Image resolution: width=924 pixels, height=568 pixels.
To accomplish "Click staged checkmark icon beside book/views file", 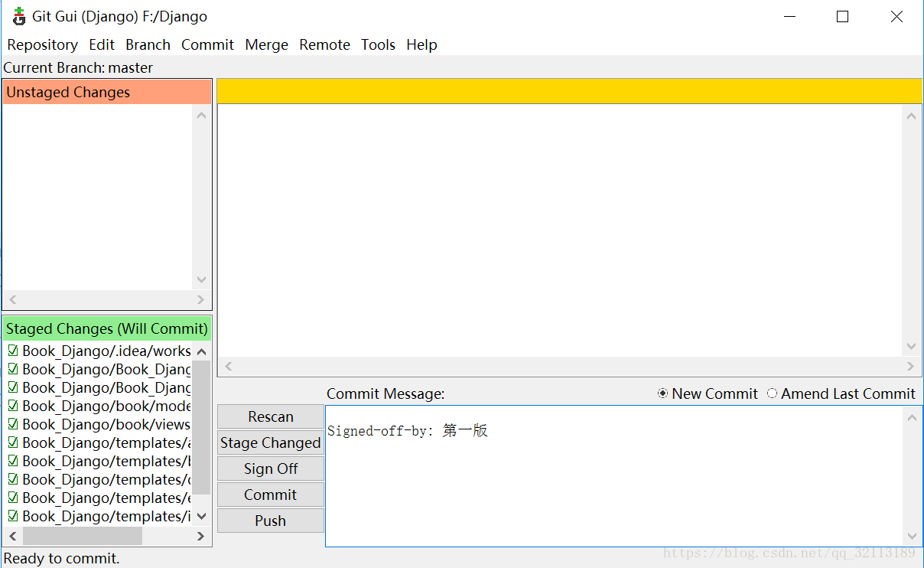I will [x=13, y=424].
